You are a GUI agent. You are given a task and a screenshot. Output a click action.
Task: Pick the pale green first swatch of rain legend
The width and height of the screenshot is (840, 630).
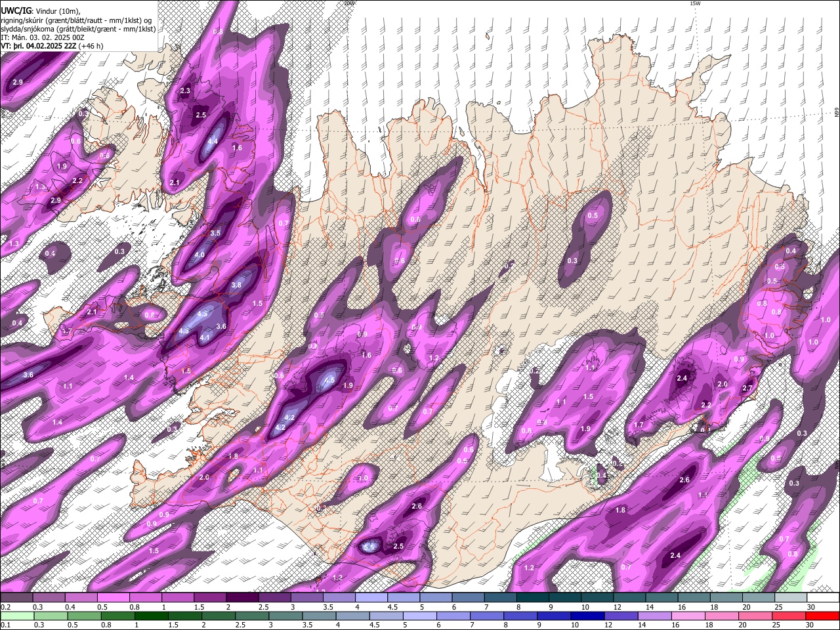tap(16, 616)
